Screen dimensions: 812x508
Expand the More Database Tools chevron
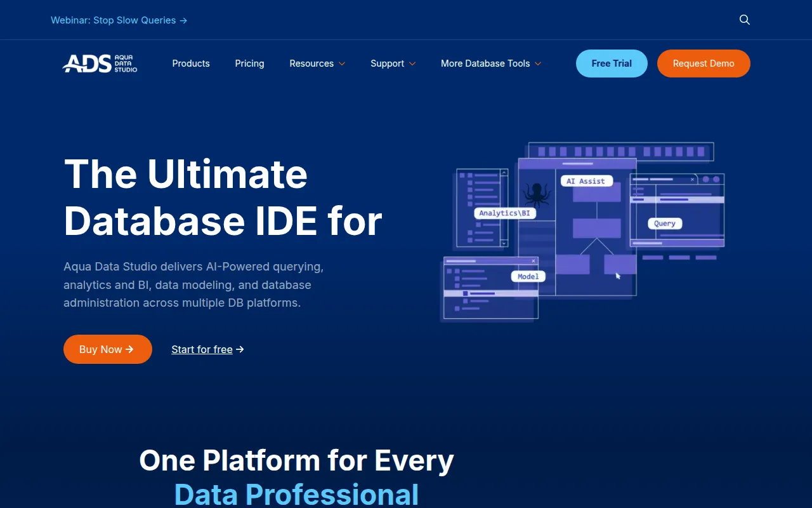click(x=538, y=63)
